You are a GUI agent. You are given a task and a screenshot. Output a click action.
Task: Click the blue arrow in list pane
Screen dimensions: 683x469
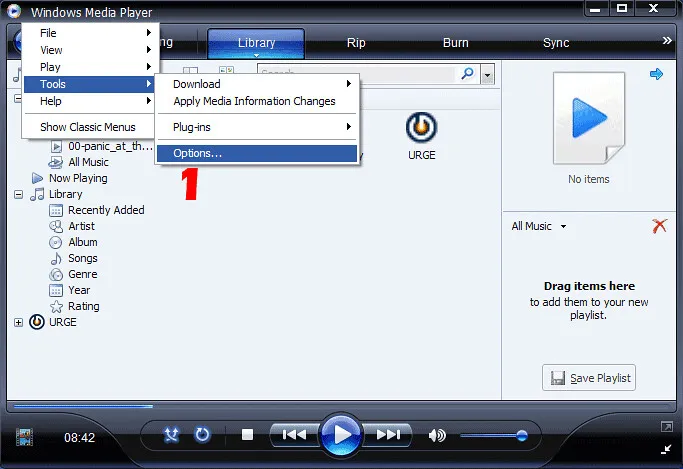(656, 74)
